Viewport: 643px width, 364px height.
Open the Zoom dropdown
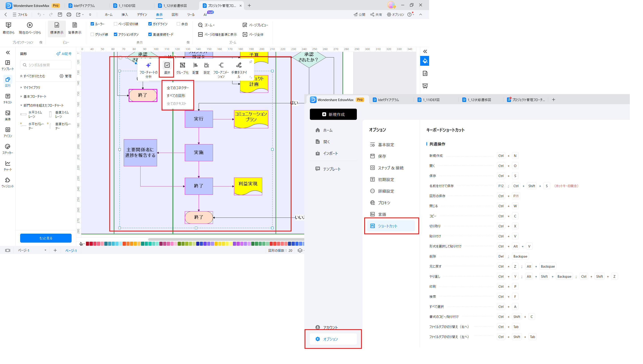tap(206, 25)
